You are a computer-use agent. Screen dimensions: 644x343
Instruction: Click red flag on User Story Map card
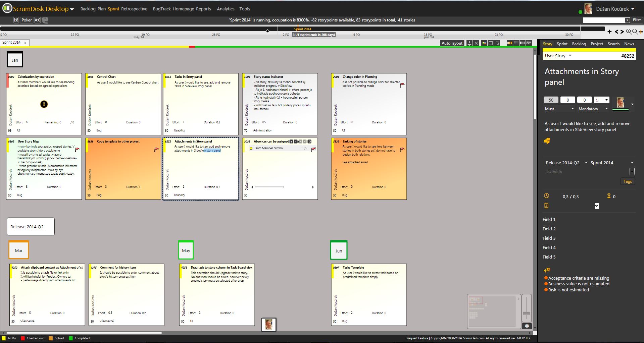77,150
